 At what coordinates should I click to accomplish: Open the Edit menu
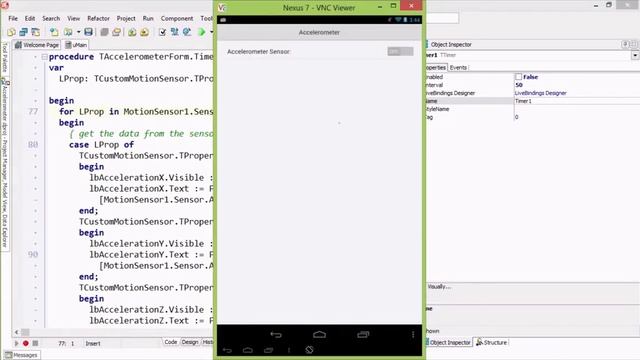(x=30, y=18)
